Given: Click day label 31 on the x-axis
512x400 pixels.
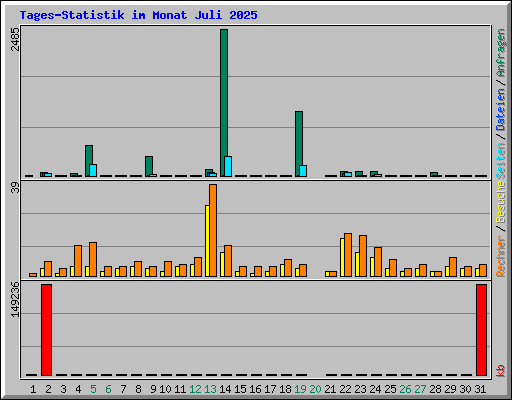Looking at the screenshot, I should 480,389.
